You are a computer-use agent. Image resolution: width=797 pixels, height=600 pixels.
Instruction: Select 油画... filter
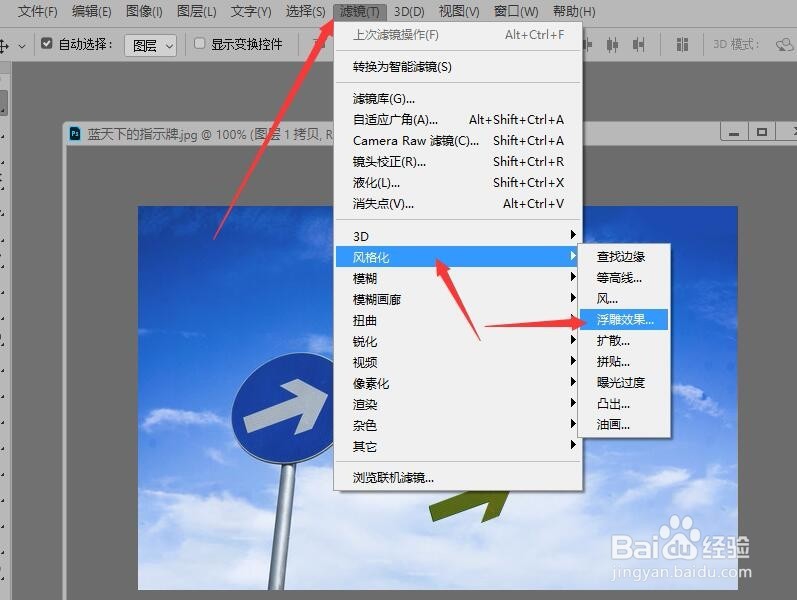(x=624, y=425)
